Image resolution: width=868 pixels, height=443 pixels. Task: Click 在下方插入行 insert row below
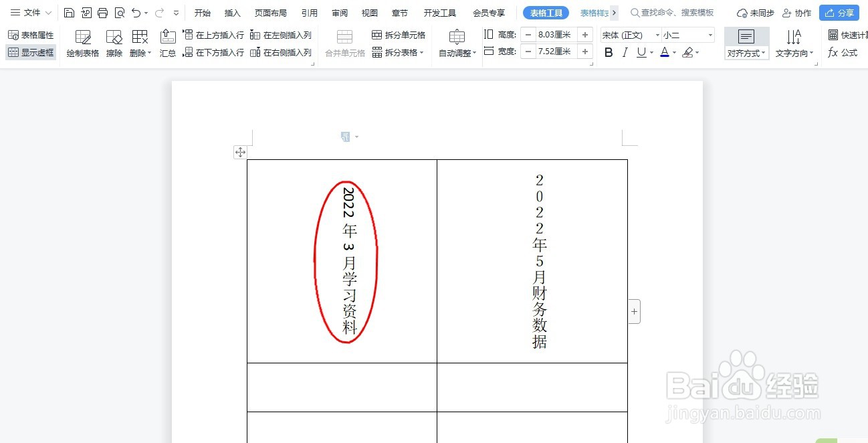point(213,52)
